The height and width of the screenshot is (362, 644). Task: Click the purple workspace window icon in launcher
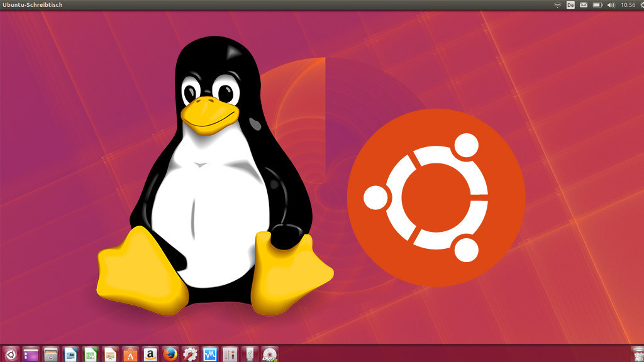pyautogui.click(x=31, y=354)
